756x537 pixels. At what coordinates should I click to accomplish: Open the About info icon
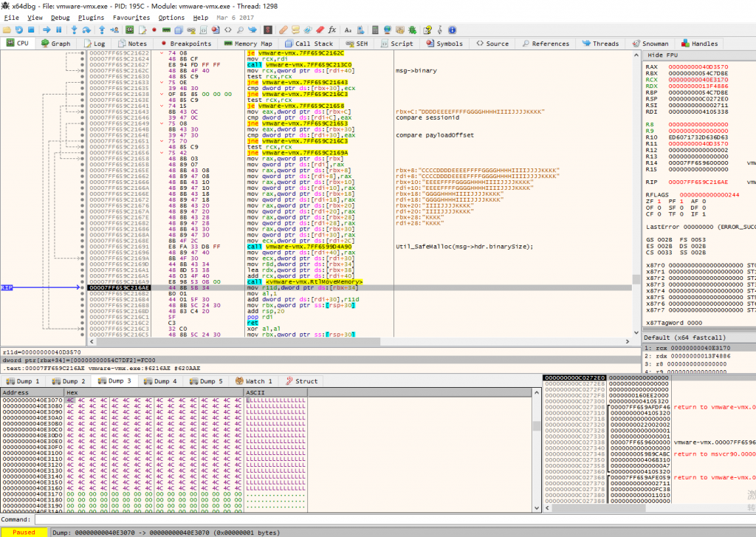tap(451, 28)
